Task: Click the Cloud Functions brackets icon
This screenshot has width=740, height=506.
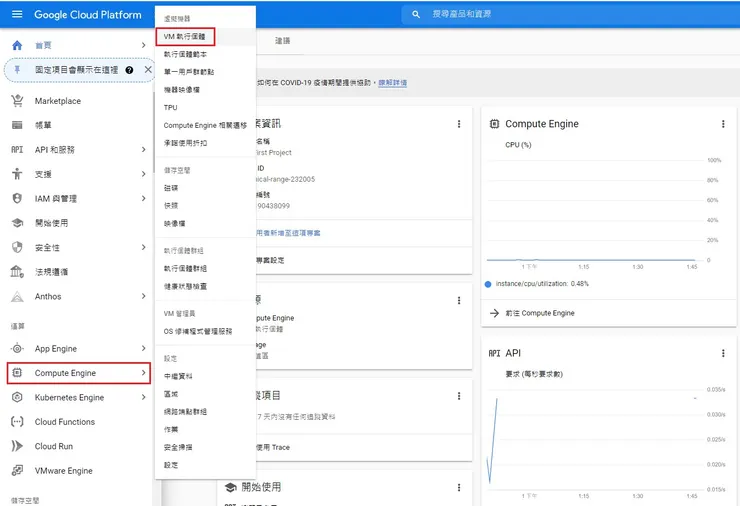Action: [x=17, y=422]
